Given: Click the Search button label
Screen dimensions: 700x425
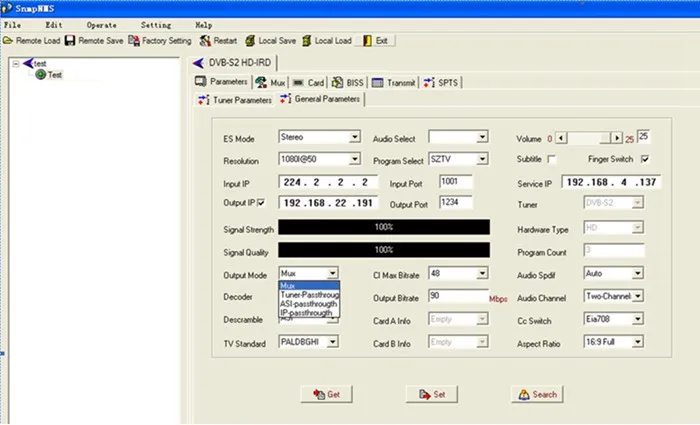Looking at the screenshot, I should point(545,394).
